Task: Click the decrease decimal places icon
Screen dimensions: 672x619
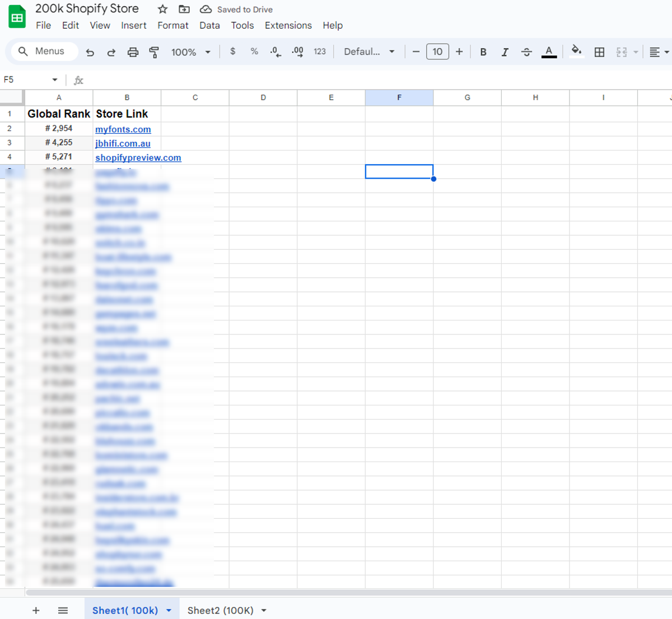Action: tap(276, 52)
